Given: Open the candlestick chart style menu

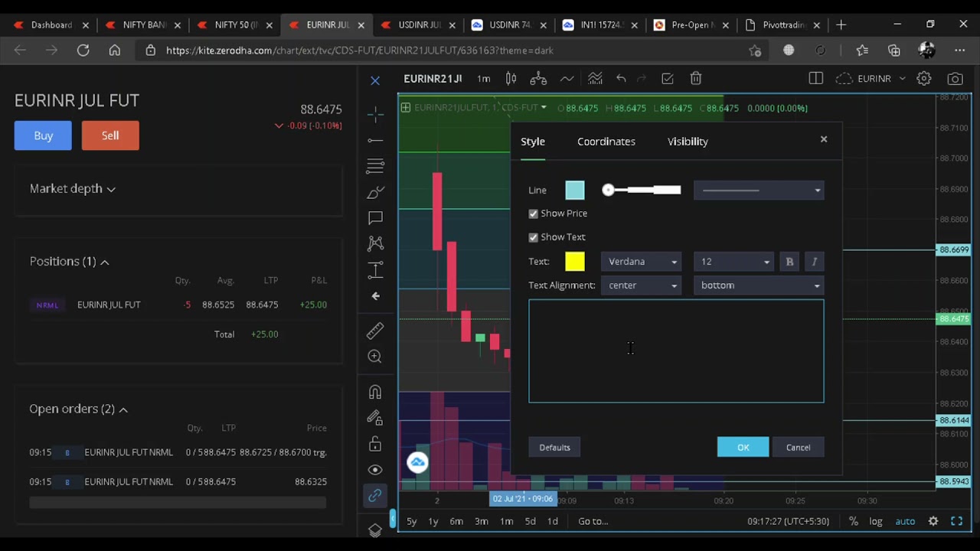Looking at the screenshot, I should click(x=511, y=79).
